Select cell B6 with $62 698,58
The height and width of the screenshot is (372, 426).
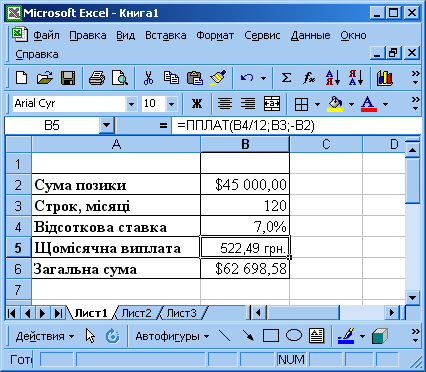[x=245, y=268]
